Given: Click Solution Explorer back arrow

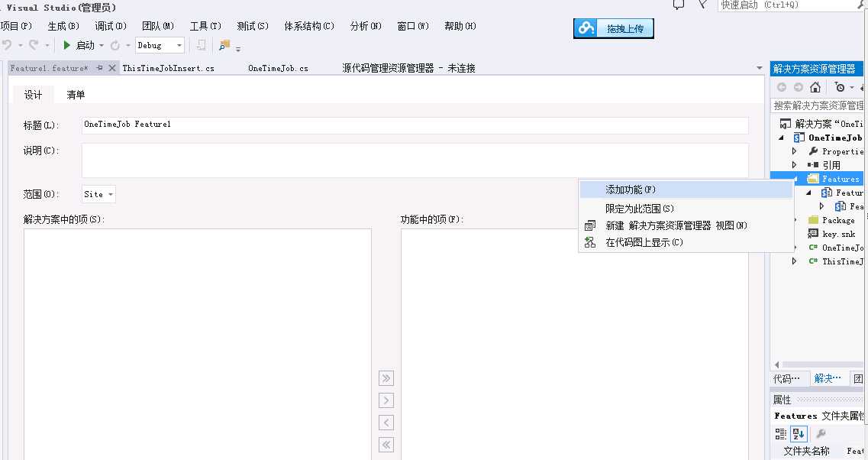Looking at the screenshot, I should point(781,87).
